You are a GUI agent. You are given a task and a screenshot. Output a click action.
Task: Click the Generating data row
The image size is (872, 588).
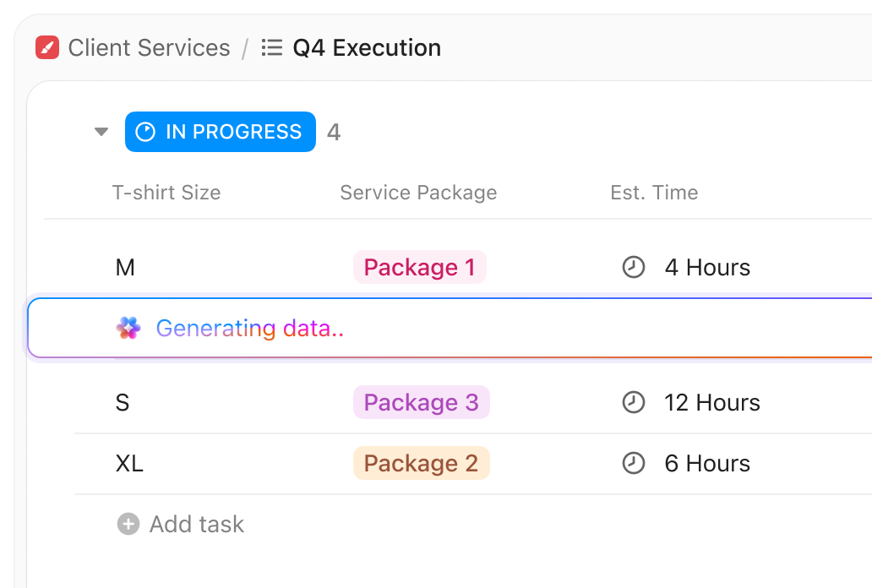click(x=249, y=328)
